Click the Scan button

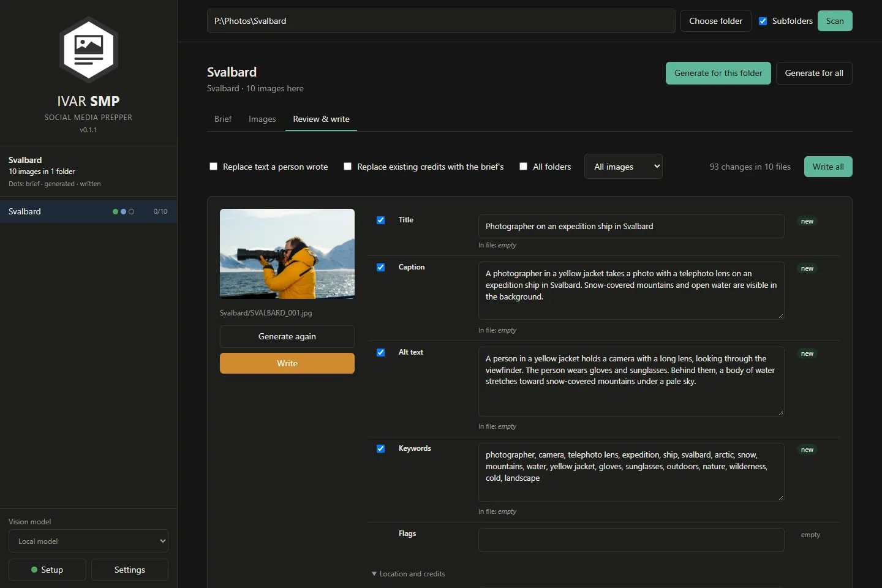click(835, 21)
